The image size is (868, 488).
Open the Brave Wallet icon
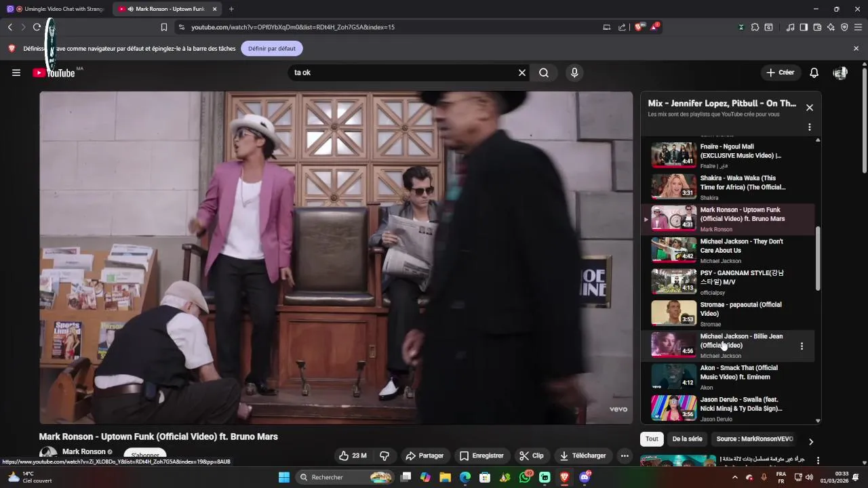pos(817,27)
